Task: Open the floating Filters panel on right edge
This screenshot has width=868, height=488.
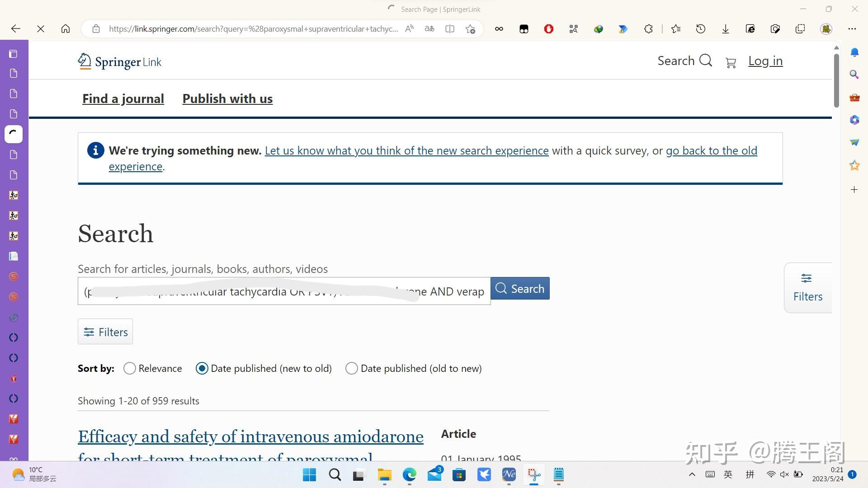Action: (807, 287)
